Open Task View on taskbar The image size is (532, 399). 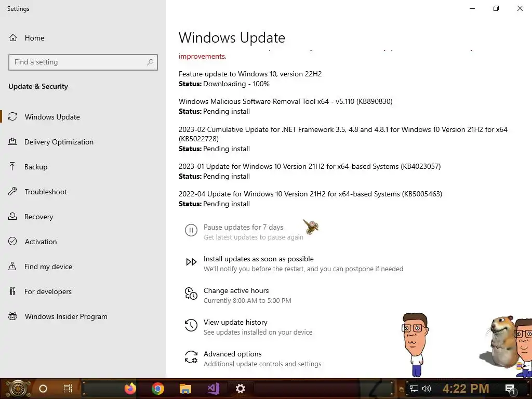[x=68, y=389]
